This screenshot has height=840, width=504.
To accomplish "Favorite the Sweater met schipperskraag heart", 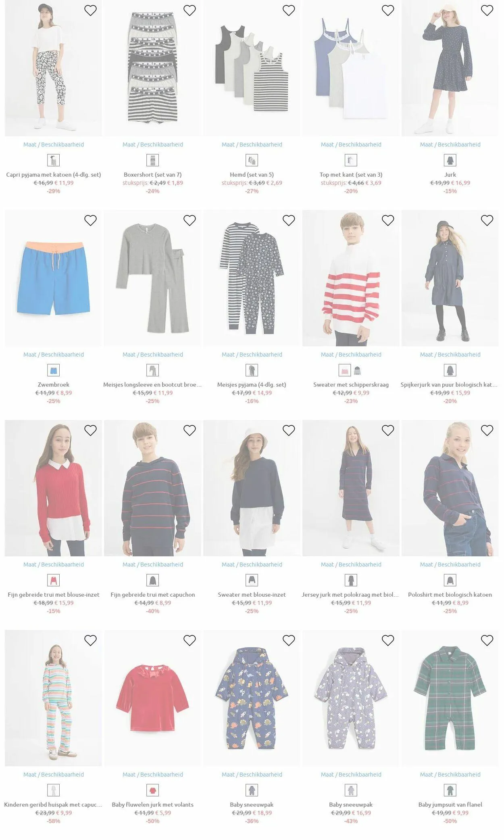I will [x=388, y=220].
